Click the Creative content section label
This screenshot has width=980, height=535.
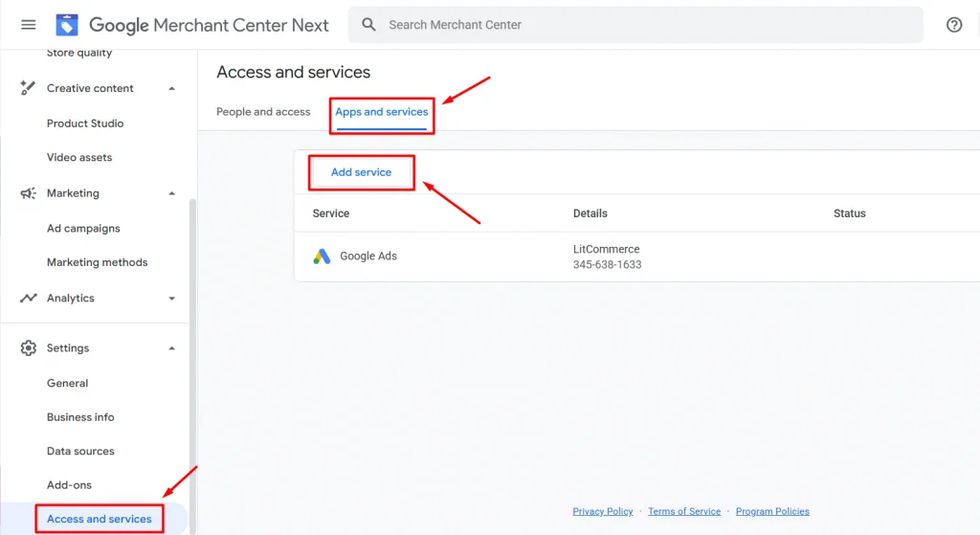[90, 88]
